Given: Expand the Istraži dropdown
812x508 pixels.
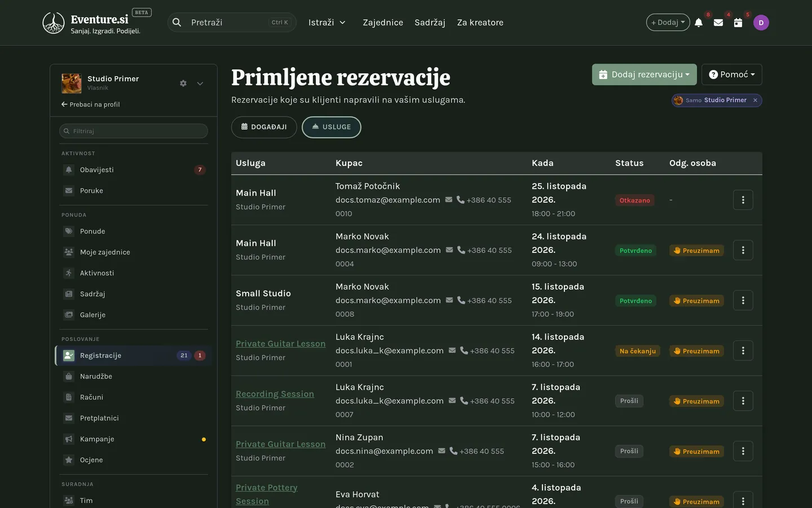Looking at the screenshot, I should coord(327,23).
